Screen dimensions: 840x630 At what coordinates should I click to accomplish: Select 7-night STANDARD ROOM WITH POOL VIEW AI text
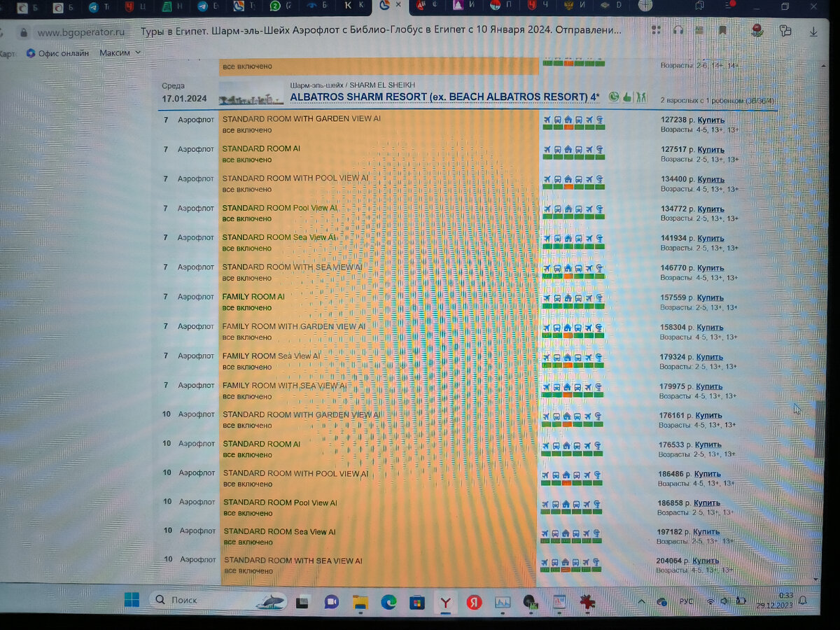click(x=295, y=178)
